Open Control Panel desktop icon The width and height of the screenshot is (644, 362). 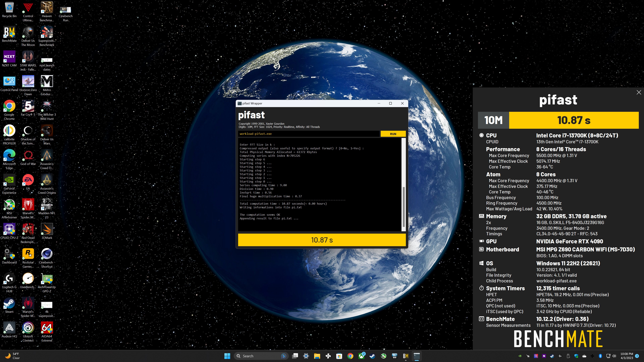(9, 84)
